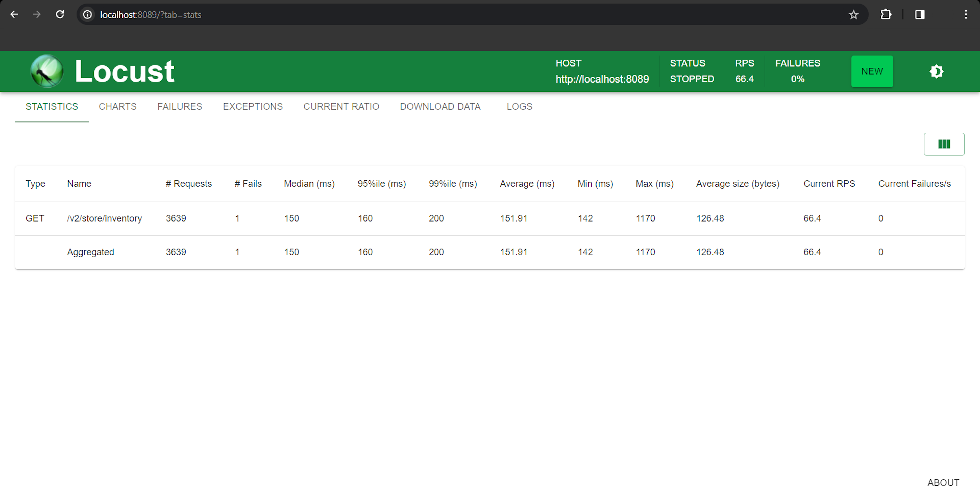Click the browser back arrow
The width and height of the screenshot is (980, 492).
click(x=14, y=14)
